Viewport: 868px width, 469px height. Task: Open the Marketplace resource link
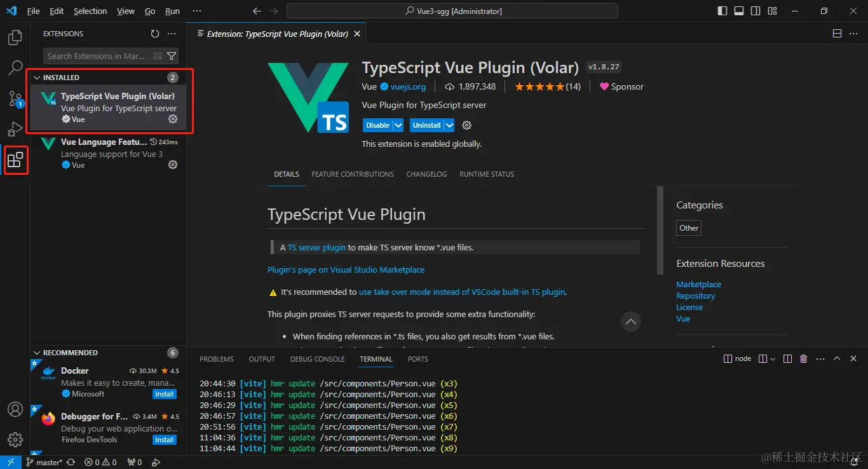(698, 284)
